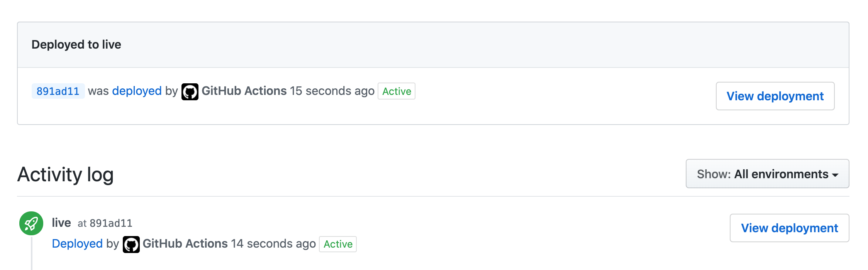Open the 891ad11 commit hash badge
This screenshot has width=868, height=270.
(x=58, y=91)
